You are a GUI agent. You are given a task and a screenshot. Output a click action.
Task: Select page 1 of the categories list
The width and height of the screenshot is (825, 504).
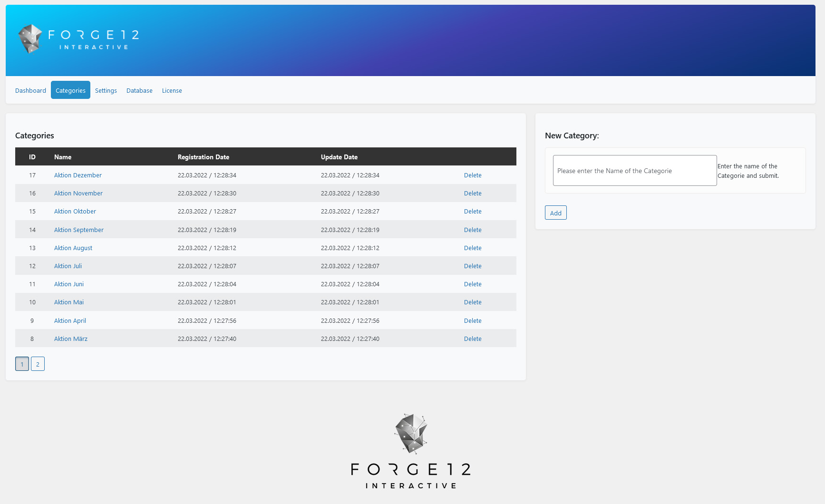pos(22,364)
